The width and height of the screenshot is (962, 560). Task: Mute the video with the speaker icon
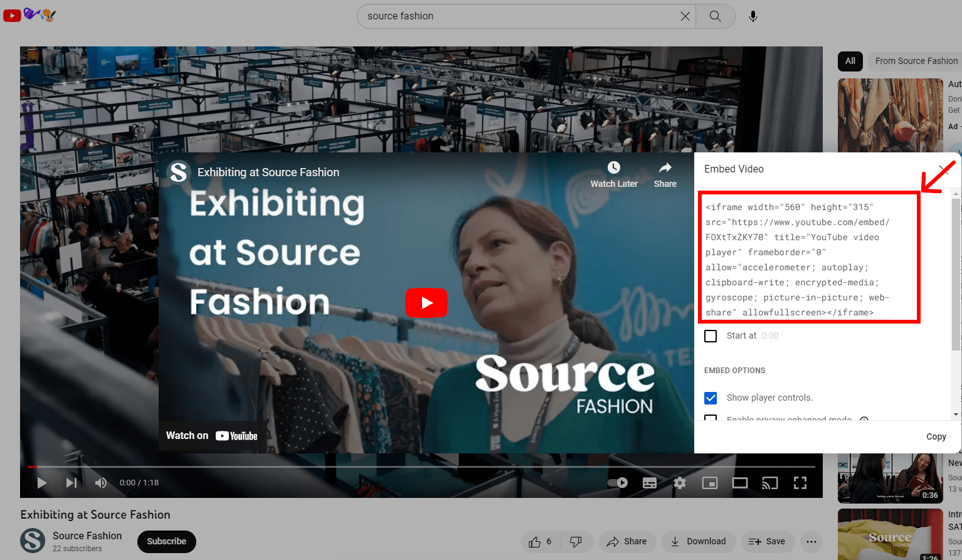(x=101, y=483)
